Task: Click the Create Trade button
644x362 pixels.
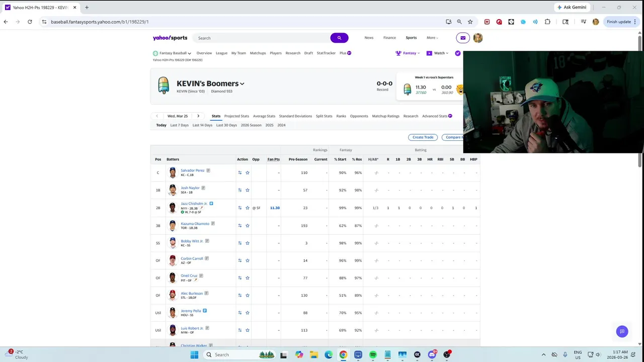Action: point(423,137)
